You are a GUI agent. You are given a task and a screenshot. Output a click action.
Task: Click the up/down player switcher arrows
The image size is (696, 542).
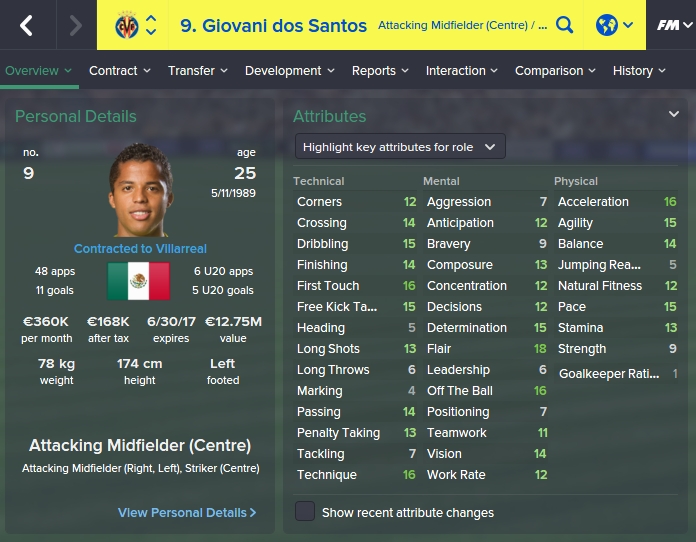pyautogui.click(x=151, y=25)
